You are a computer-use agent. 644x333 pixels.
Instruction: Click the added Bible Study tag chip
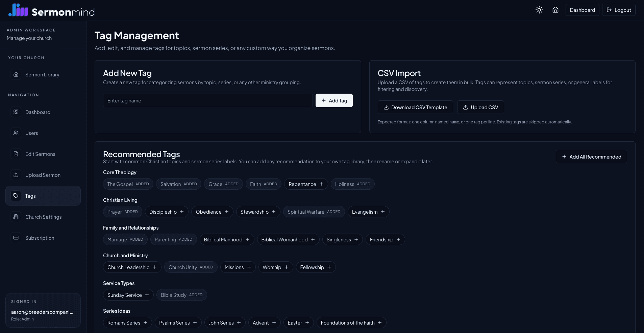coord(182,295)
